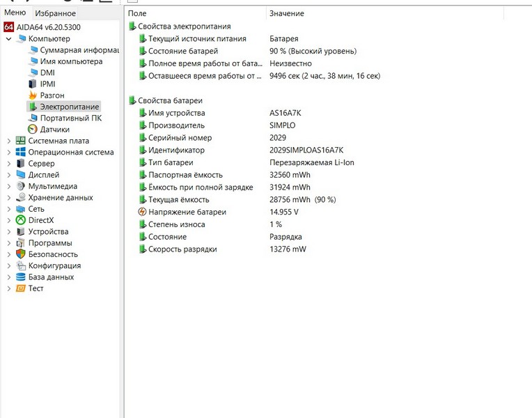This screenshot has width=532, height=418.
Task: Expand the Мультимедиа tree node
Action: (x=8, y=186)
